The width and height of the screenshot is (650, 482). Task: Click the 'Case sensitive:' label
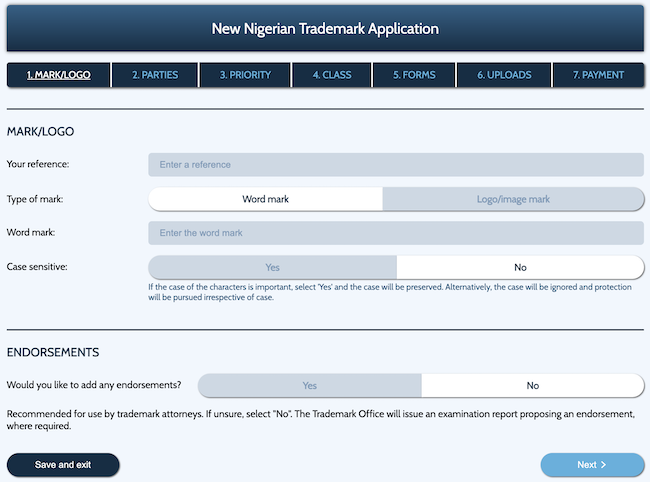tap(37, 267)
